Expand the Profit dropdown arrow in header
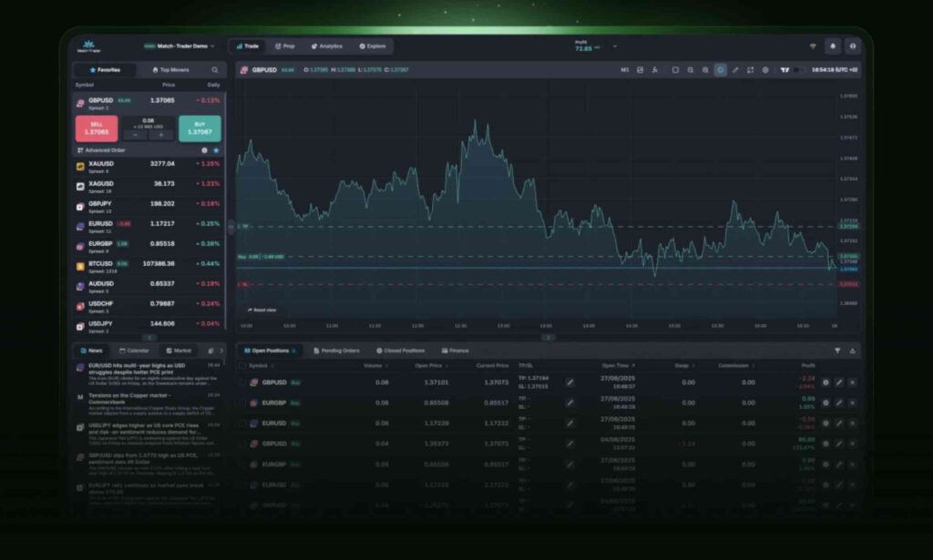Screen dimensions: 933x560 point(615,46)
